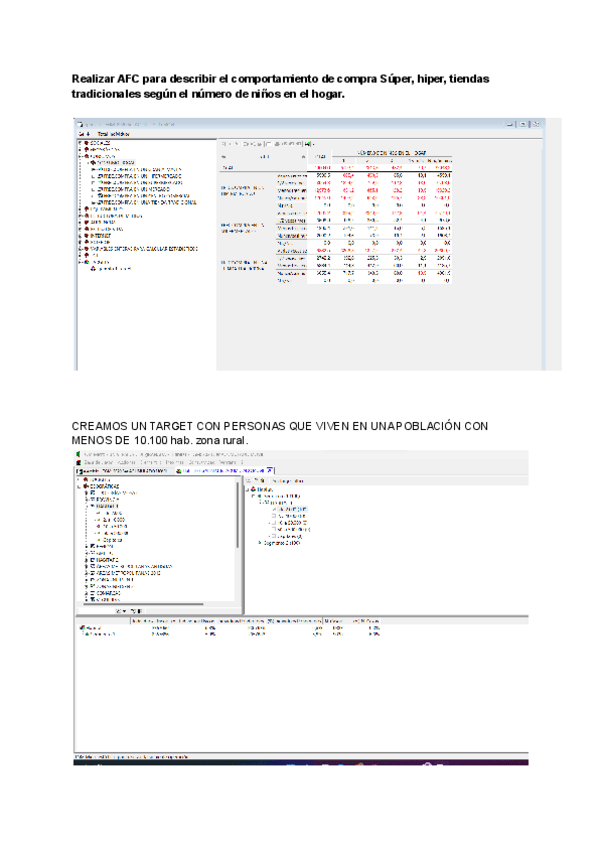Expand the SOCIALES node in upper tree
Image resolution: width=600 pixels, height=848 pixels.
(79, 143)
